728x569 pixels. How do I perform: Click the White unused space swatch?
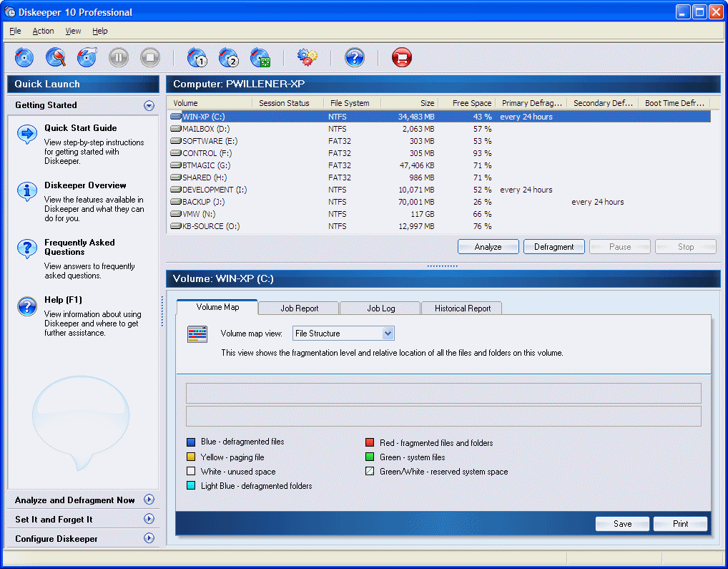191,471
